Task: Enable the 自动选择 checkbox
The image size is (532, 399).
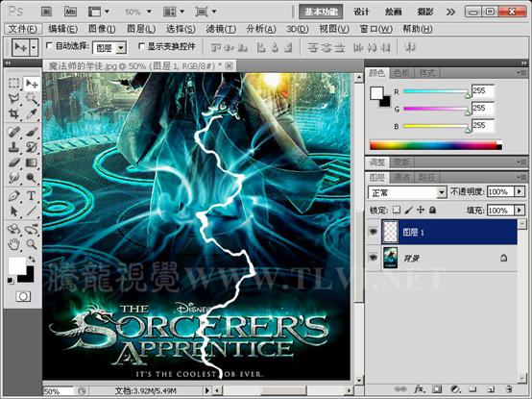Action: (x=50, y=45)
